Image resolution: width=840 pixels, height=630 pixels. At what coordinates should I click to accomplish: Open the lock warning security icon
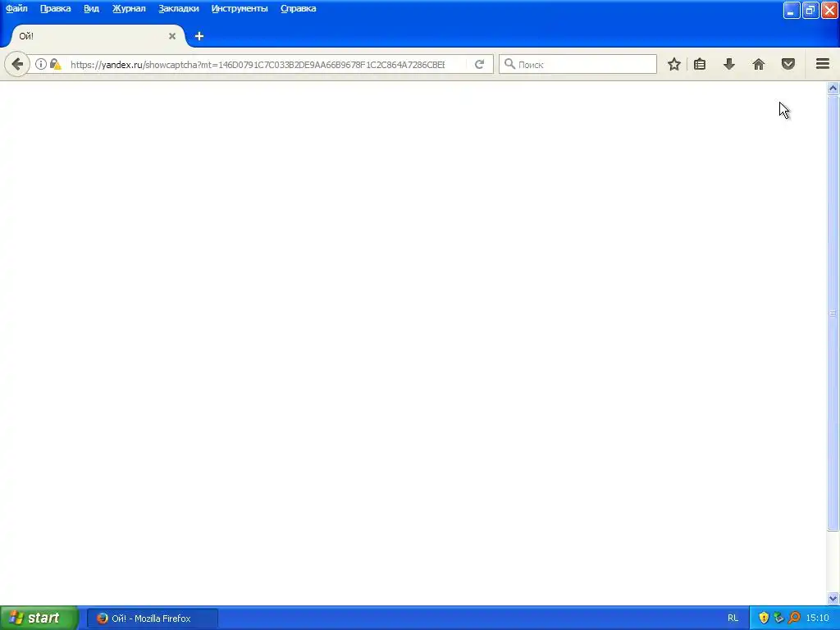(x=56, y=64)
